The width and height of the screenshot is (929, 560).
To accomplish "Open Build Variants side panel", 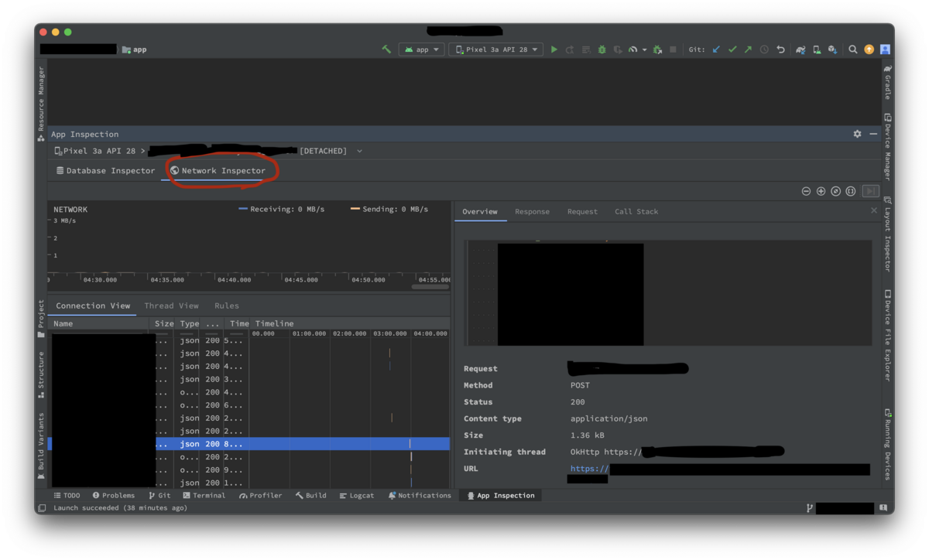I will (41, 447).
